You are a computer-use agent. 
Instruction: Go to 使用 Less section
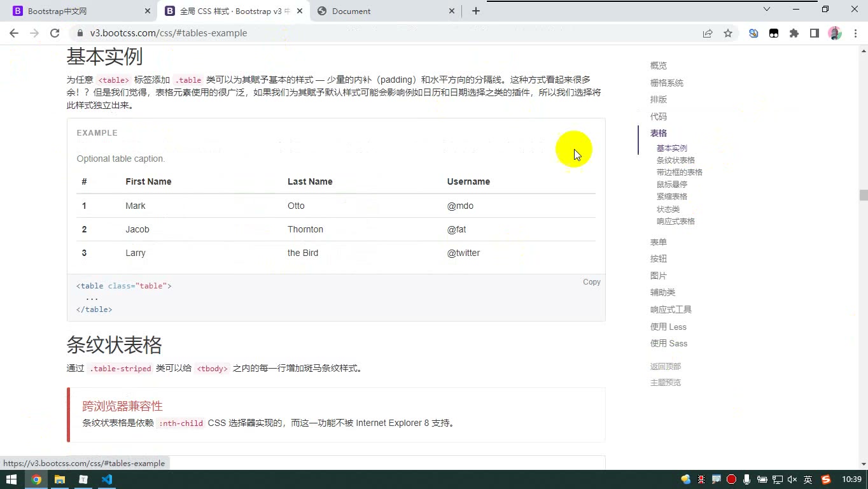[668, 327]
